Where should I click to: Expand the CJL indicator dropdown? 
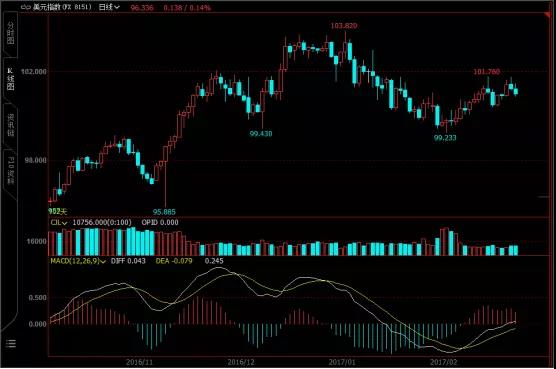click(59, 223)
